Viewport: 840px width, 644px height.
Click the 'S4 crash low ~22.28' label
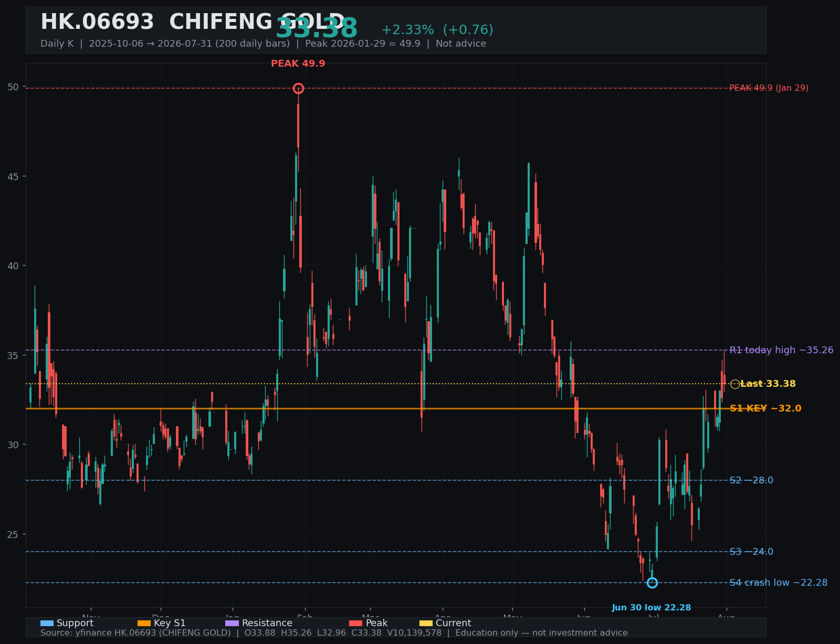click(779, 583)
